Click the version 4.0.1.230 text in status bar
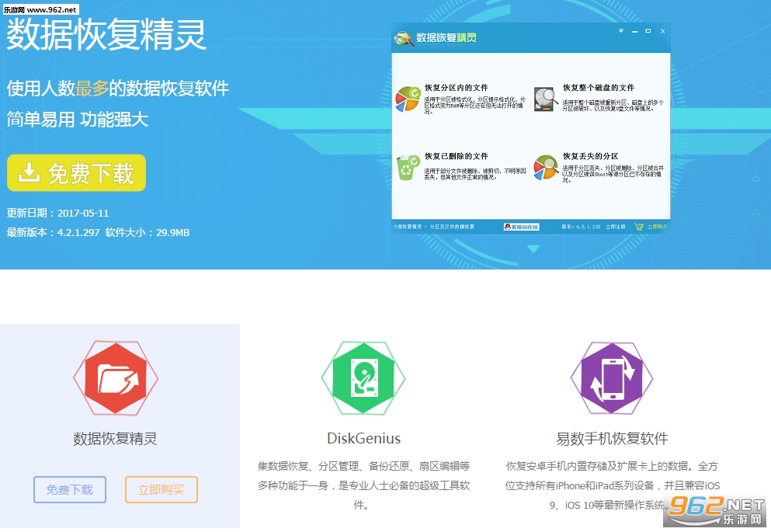The width and height of the screenshot is (771, 532). tap(582, 227)
